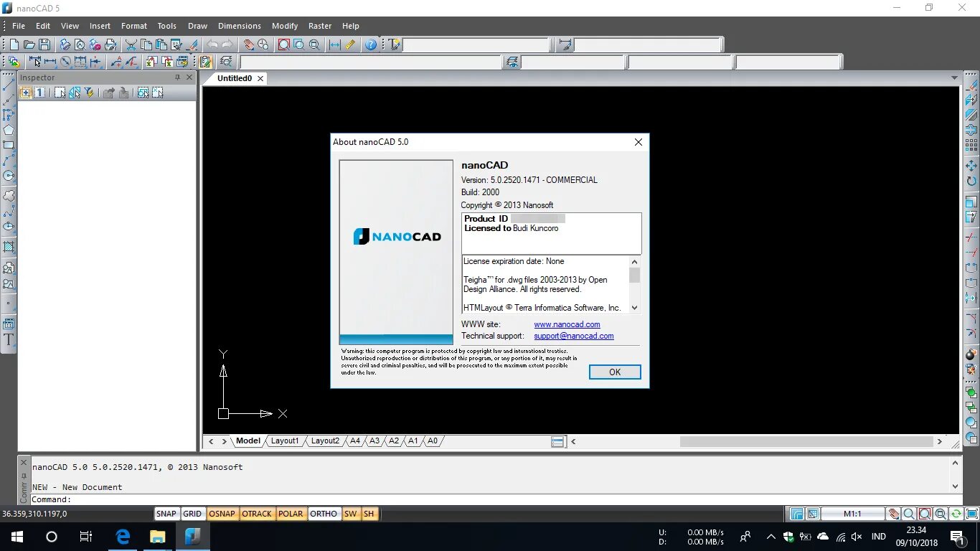Open document tab list dropdown arrow
The image size is (980, 551).
[954, 77]
